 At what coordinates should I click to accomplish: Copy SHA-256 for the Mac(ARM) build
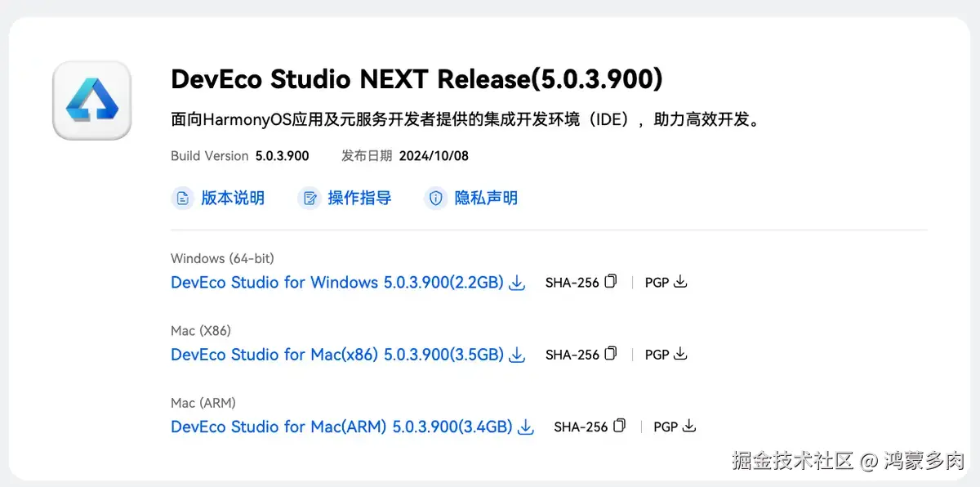620,426
